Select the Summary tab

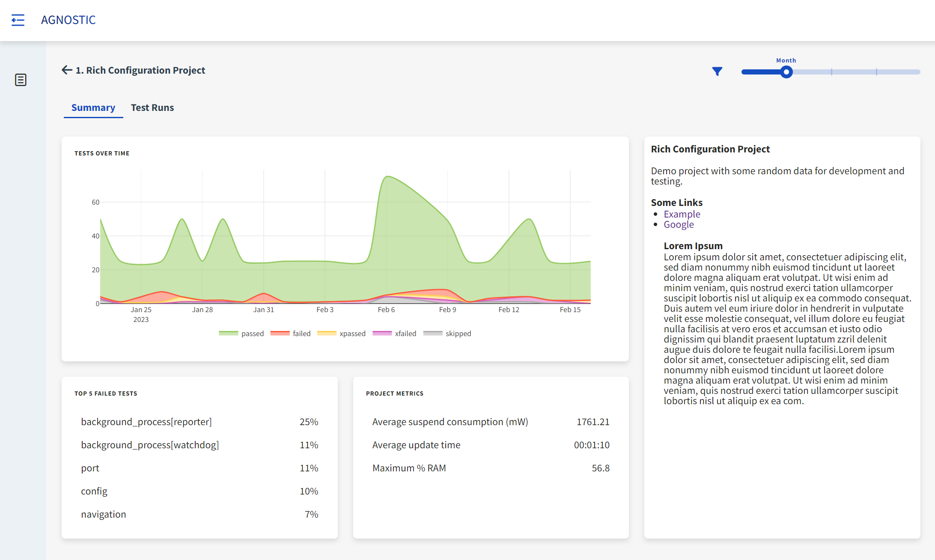click(x=93, y=107)
